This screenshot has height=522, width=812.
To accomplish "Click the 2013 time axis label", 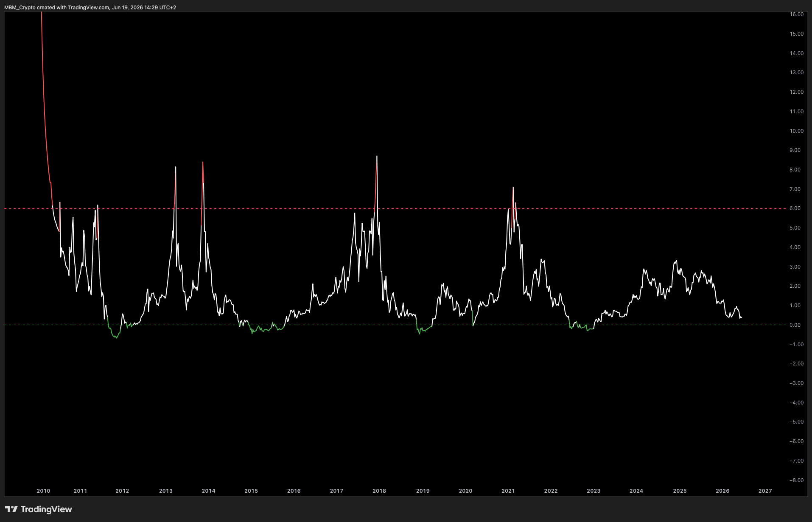I will [166, 491].
